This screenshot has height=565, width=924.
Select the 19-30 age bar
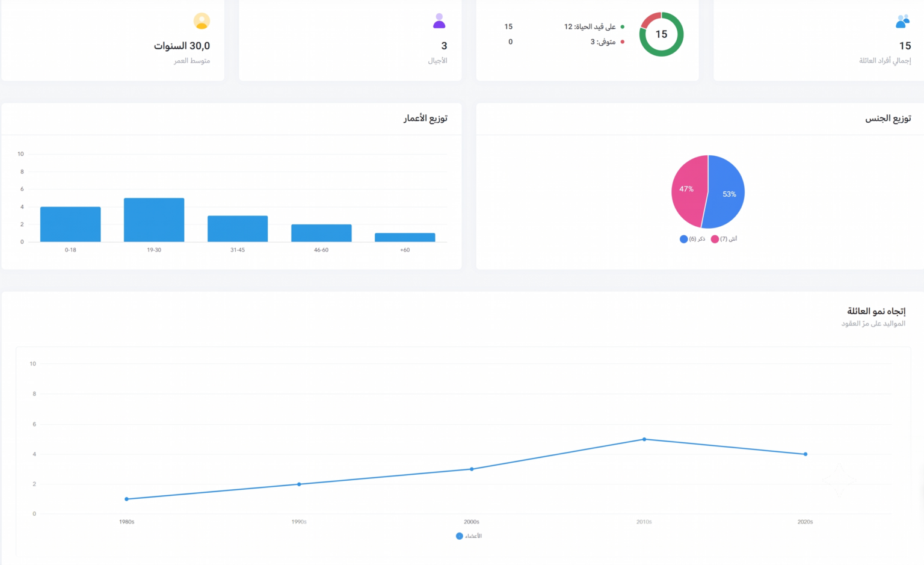tap(154, 220)
